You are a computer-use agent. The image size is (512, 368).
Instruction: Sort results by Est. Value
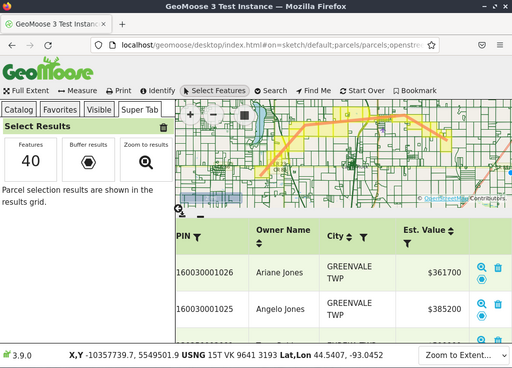tap(451, 231)
